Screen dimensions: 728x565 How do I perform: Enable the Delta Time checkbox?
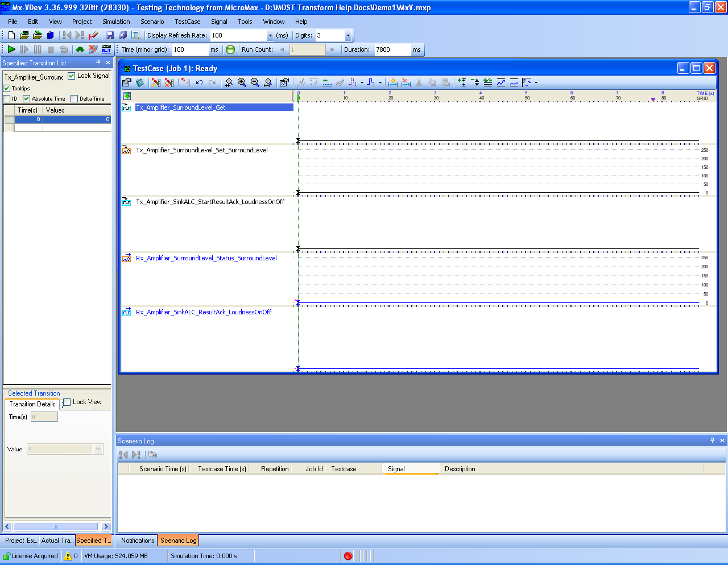[x=74, y=98]
